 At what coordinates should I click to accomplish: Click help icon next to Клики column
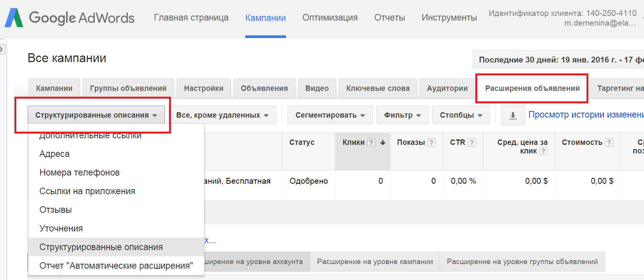[371, 143]
